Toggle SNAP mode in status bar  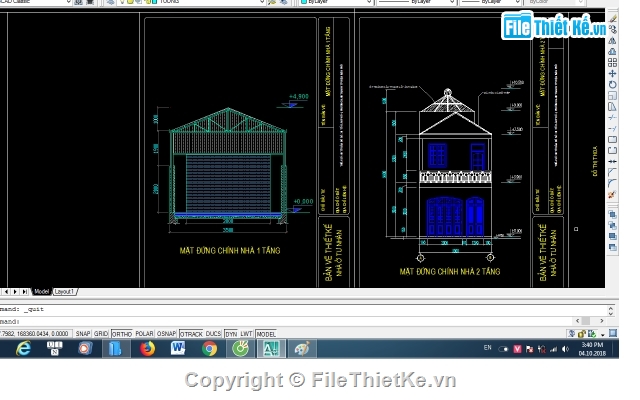point(83,334)
